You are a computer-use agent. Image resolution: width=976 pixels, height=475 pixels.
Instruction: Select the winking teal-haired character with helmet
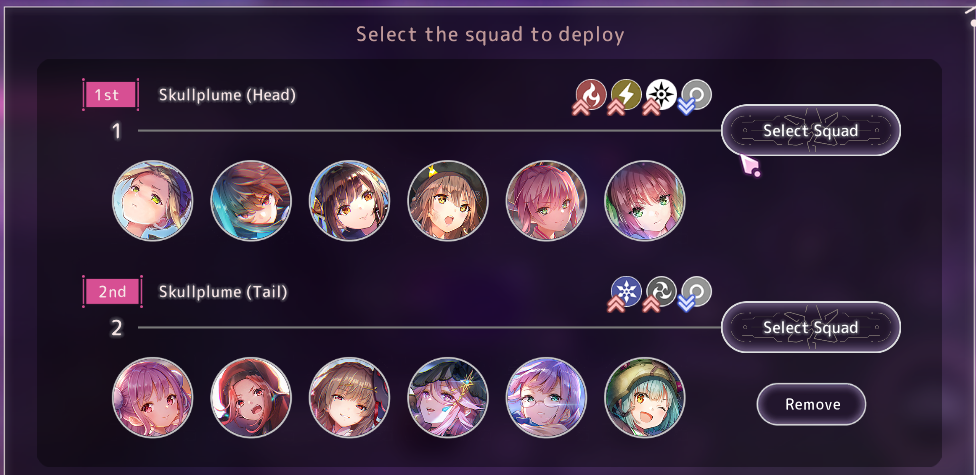645,397
